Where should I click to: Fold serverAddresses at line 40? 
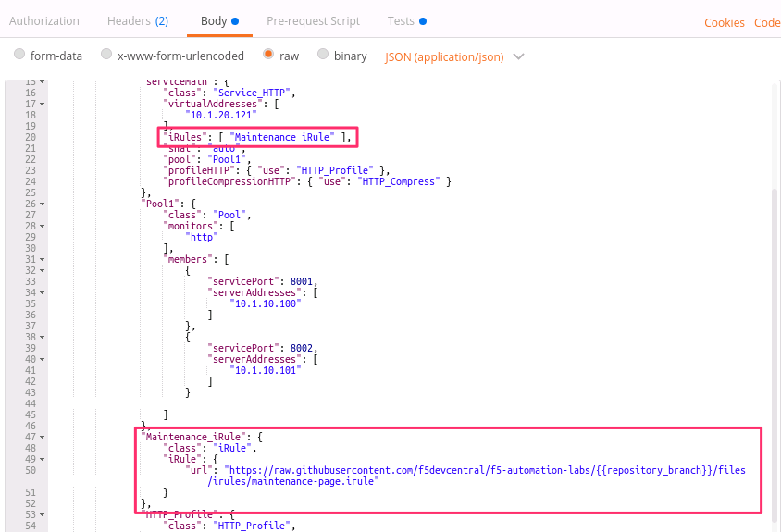[43, 360]
